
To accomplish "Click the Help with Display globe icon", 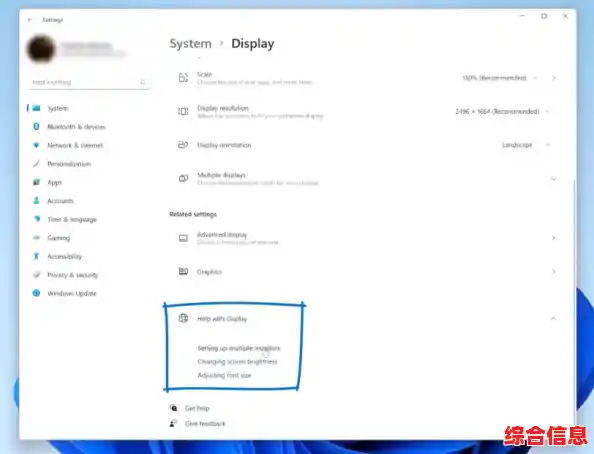I will (183, 318).
